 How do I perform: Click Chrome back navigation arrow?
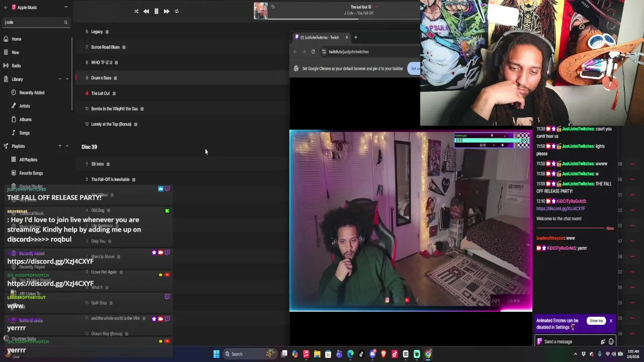tap(295, 52)
